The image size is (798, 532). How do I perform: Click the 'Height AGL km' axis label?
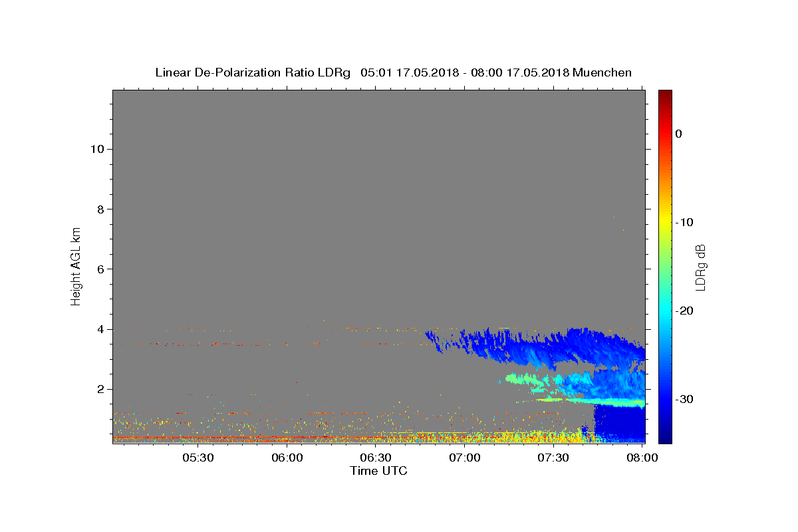click(76, 265)
